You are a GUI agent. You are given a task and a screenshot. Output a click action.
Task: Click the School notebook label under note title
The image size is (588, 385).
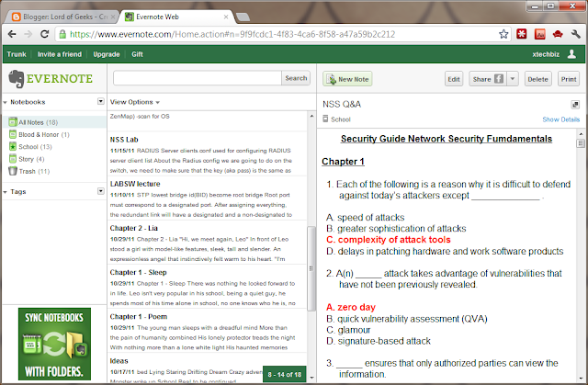point(341,119)
